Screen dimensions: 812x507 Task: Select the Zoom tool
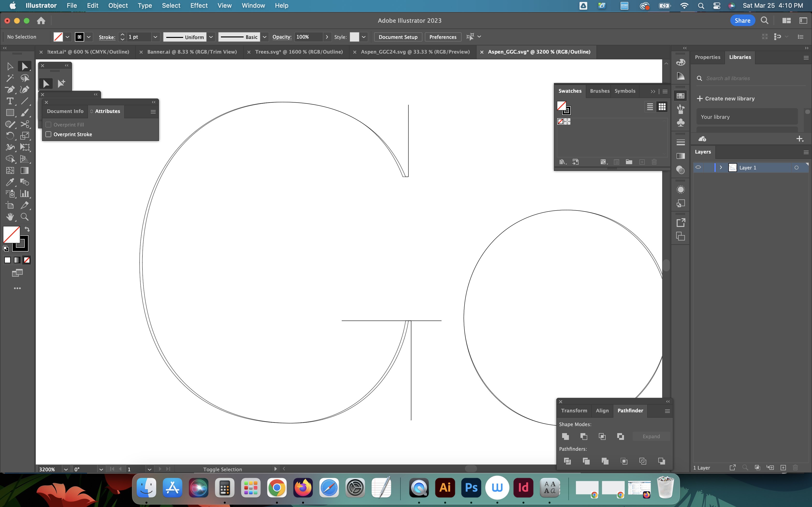pos(24,217)
